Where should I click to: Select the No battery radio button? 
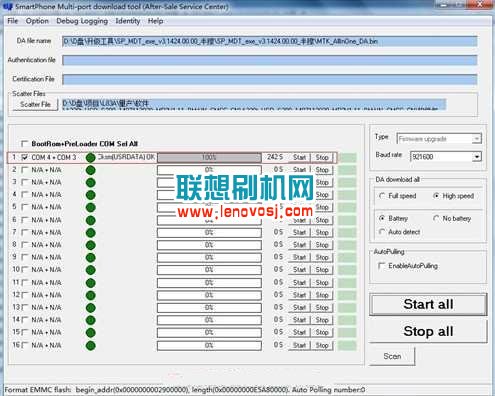pos(436,219)
